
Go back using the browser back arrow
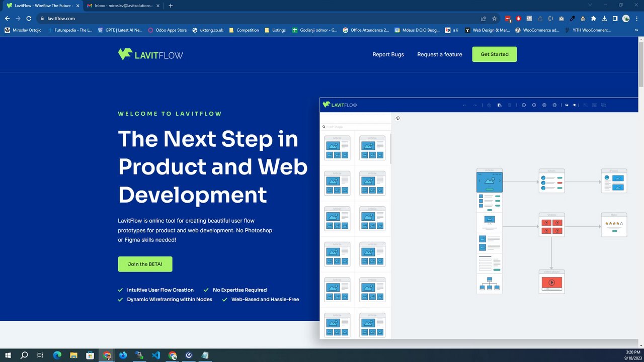tap(7, 19)
